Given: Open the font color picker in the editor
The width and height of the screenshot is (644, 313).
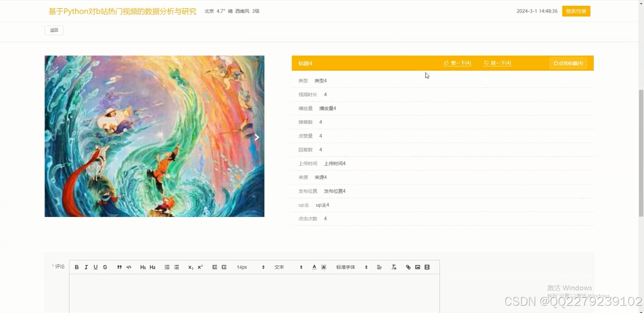Looking at the screenshot, I should point(314,267).
